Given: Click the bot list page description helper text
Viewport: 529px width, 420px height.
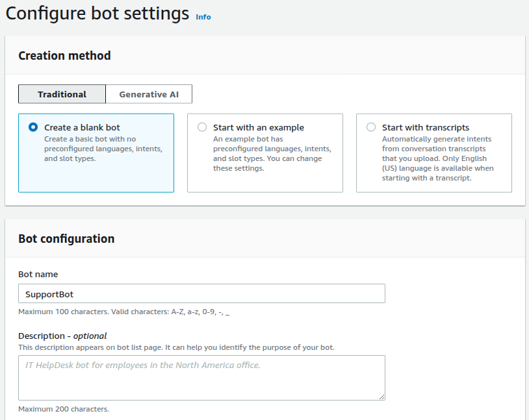Looking at the screenshot, I should [177, 347].
